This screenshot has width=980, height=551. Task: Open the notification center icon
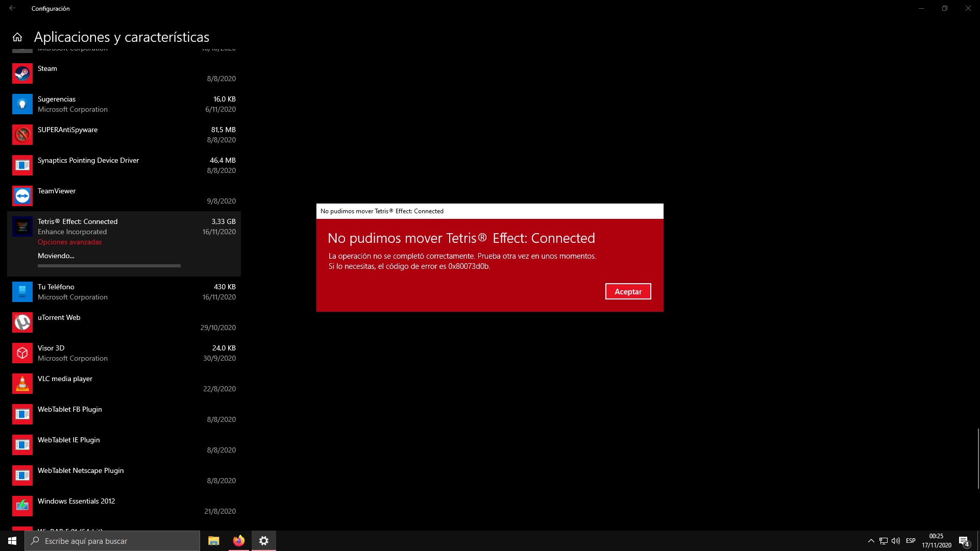[x=964, y=541]
